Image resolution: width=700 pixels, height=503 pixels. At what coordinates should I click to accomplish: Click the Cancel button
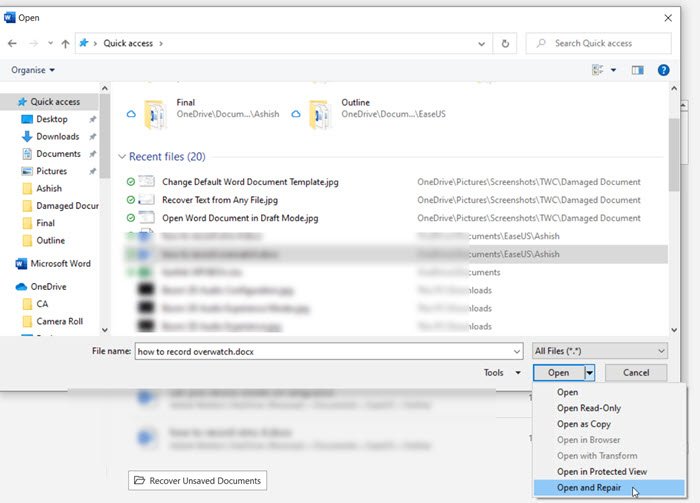pyautogui.click(x=636, y=373)
